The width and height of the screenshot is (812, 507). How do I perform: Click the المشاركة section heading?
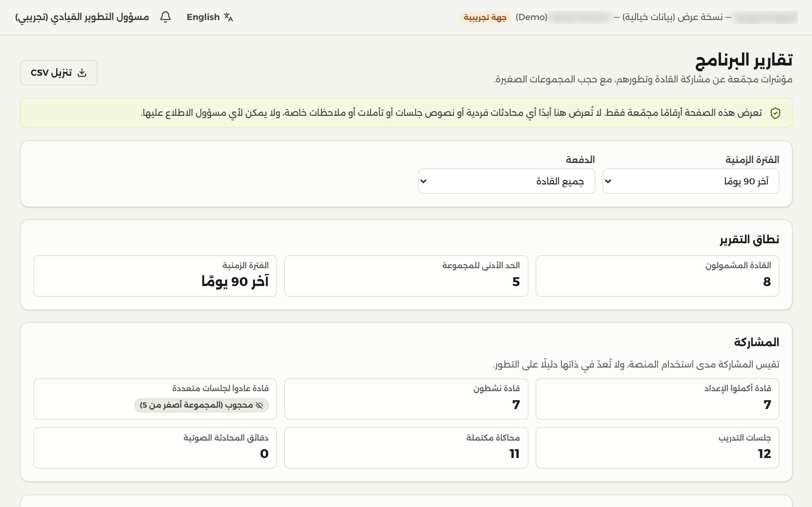point(757,342)
